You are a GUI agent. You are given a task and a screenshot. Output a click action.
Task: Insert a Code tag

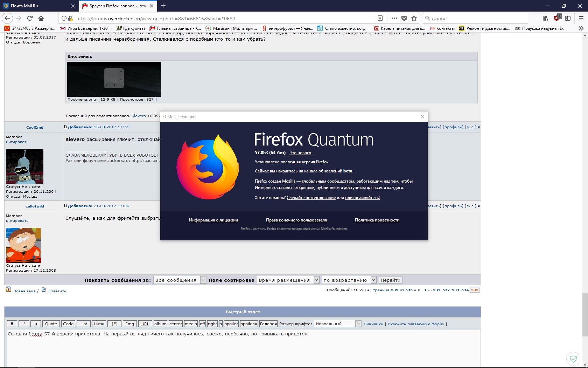(68, 324)
